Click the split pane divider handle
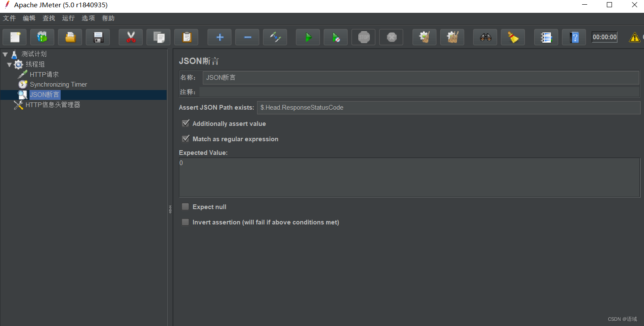 (170, 209)
